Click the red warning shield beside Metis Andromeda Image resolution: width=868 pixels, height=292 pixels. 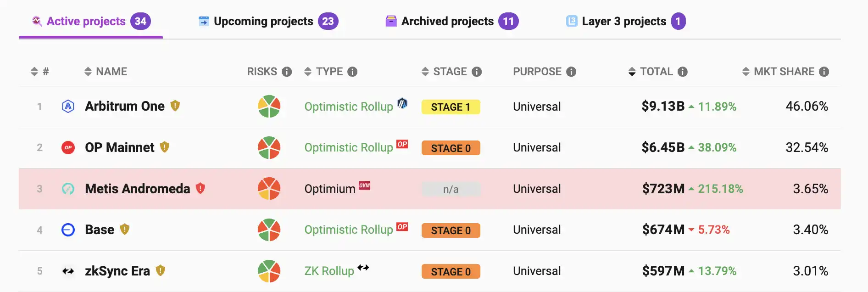[x=200, y=188]
